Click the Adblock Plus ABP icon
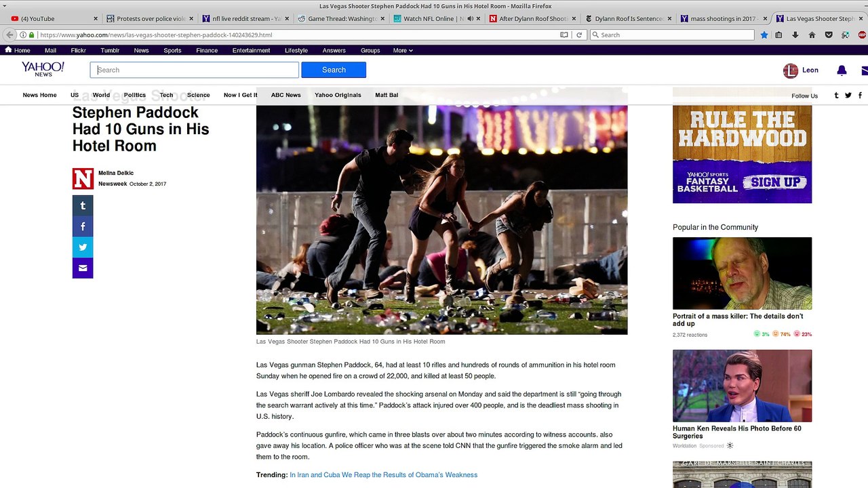 [x=862, y=35]
